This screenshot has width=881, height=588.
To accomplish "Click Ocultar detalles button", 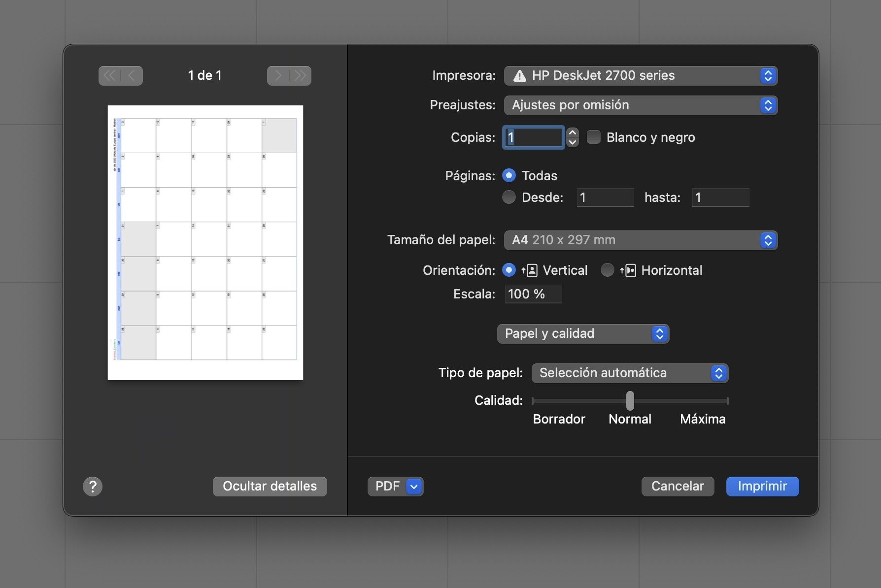I will coord(270,487).
